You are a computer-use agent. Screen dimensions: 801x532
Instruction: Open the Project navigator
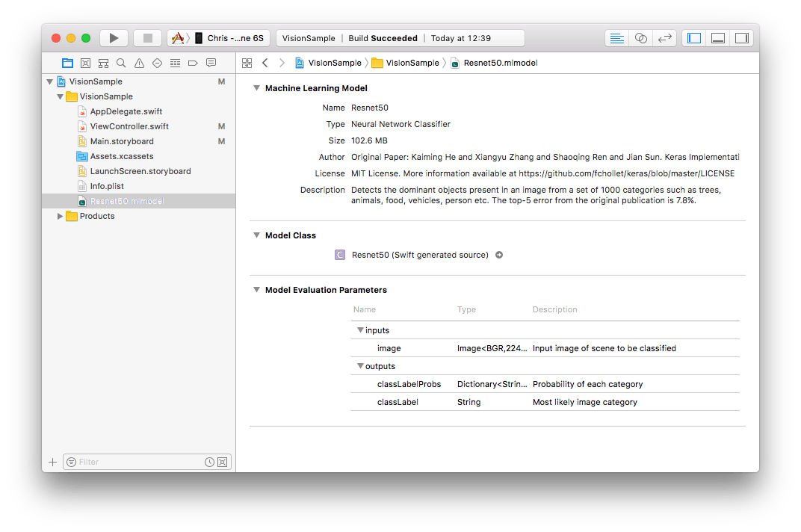coord(69,63)
